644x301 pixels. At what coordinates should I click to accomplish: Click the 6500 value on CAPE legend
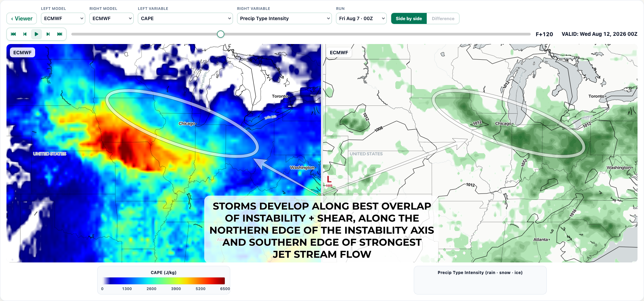tap(225, 289)
